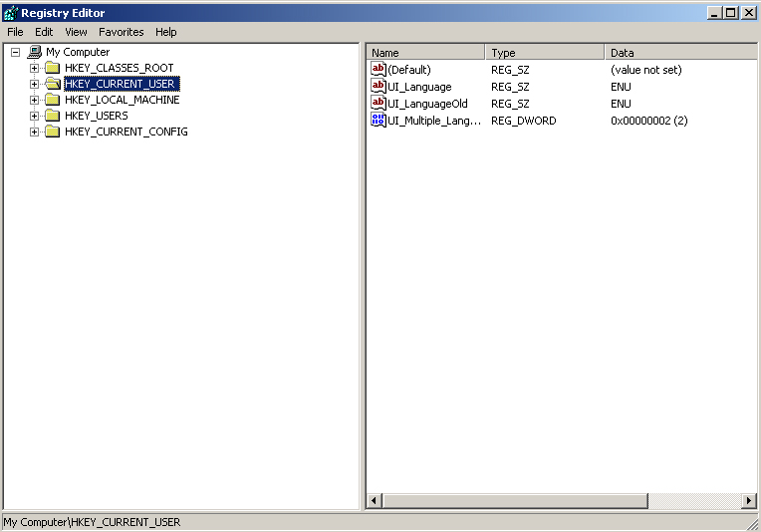Viewport: 761px width, 532px height.
Task: Click the Registry Editor title bar icon
Action: tap(11, 13)
